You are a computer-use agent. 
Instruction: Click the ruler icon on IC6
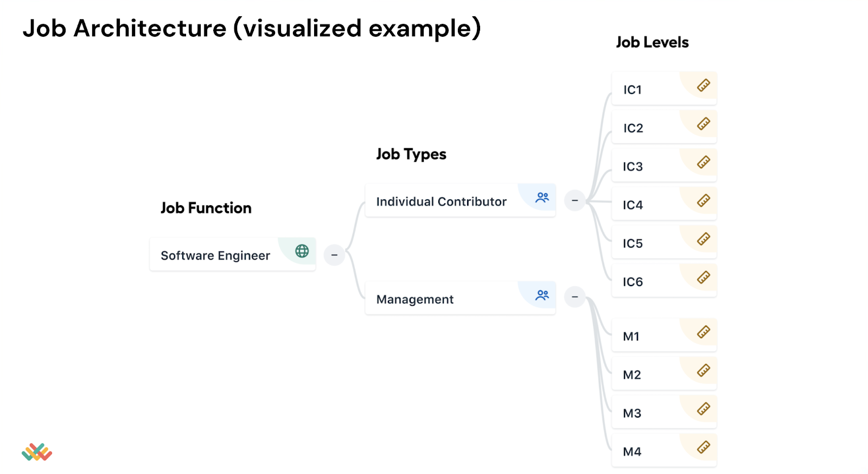pyautogui.click(x=704, y=277)
